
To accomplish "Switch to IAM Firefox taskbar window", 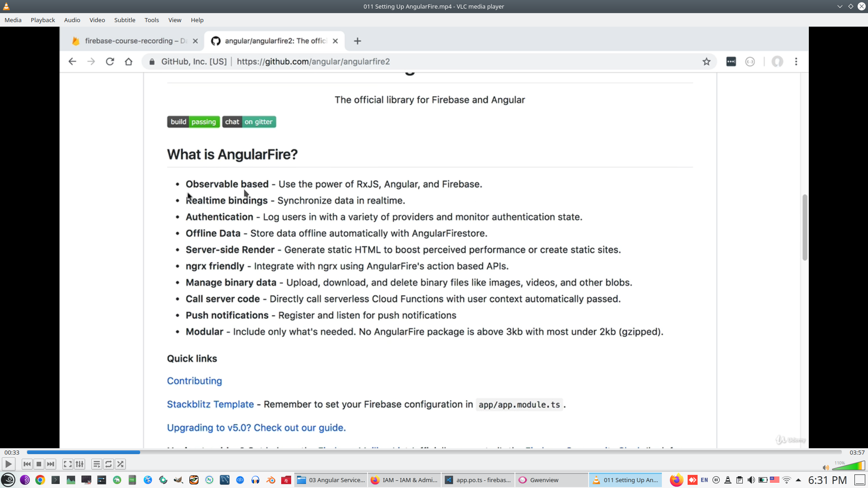I will [404, 480].
